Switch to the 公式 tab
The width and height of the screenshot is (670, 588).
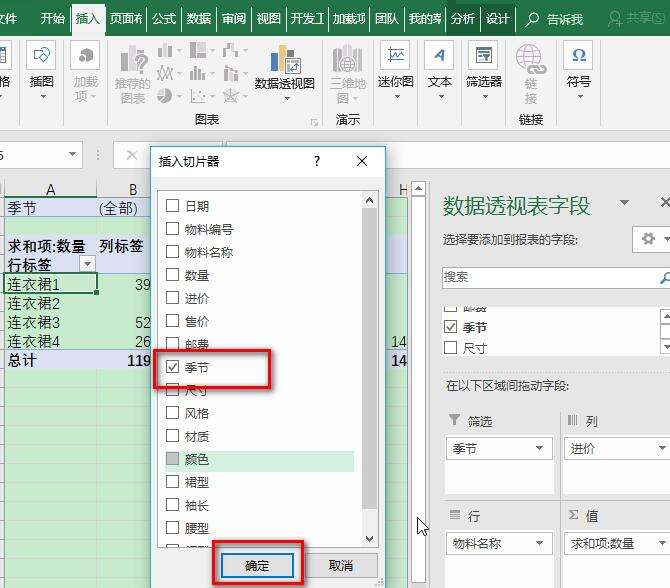pyautogui.click(x=164, y=19)
